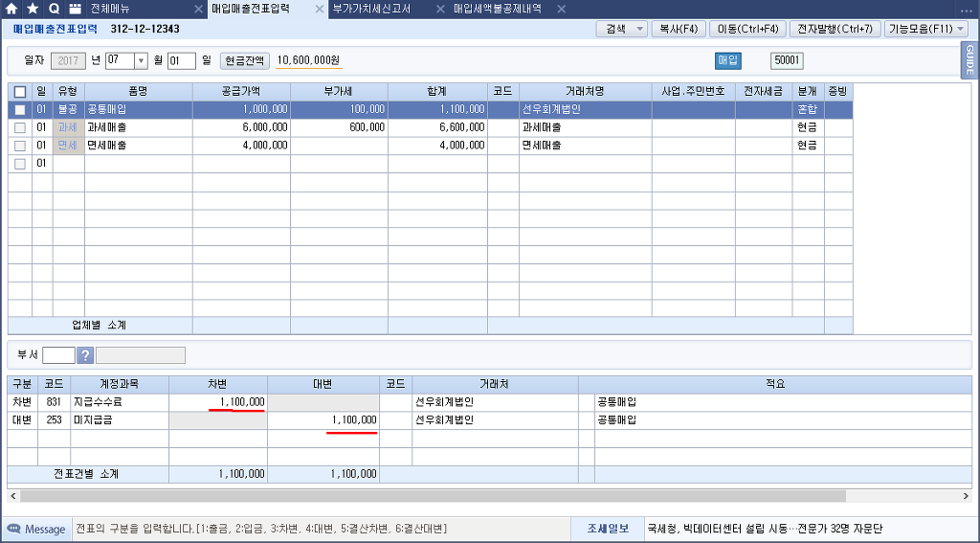The height and width of the screenshot is (543, 980).
Task: Open the GUIDE side panel
Action: coord(969,60)
